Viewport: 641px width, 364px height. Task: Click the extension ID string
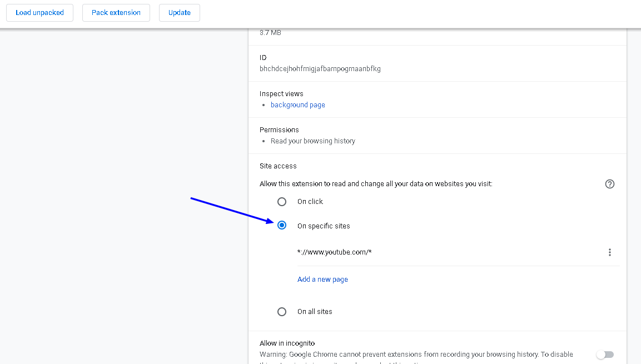320,69
